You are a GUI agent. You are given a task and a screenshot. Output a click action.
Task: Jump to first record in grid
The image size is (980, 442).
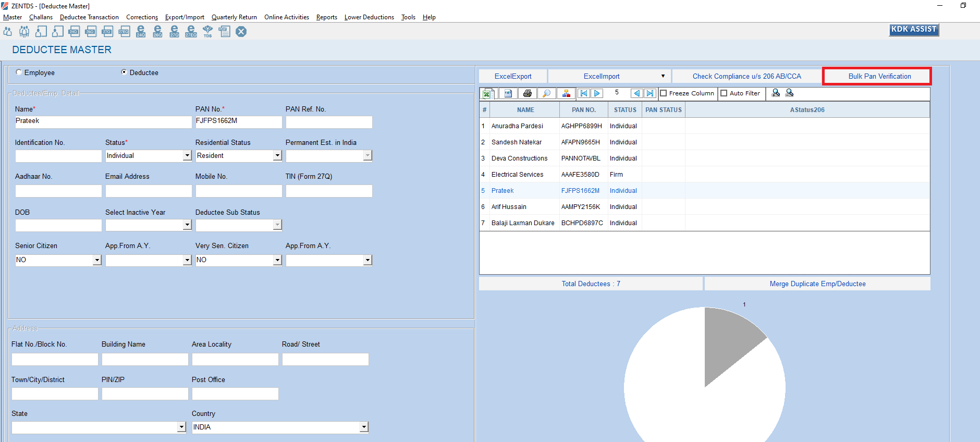[x=584, y=93]
